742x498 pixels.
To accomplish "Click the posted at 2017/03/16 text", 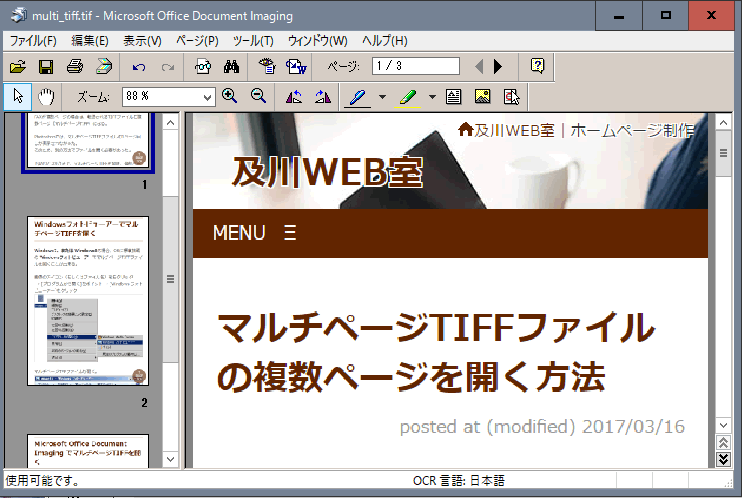I will [542, 427].
